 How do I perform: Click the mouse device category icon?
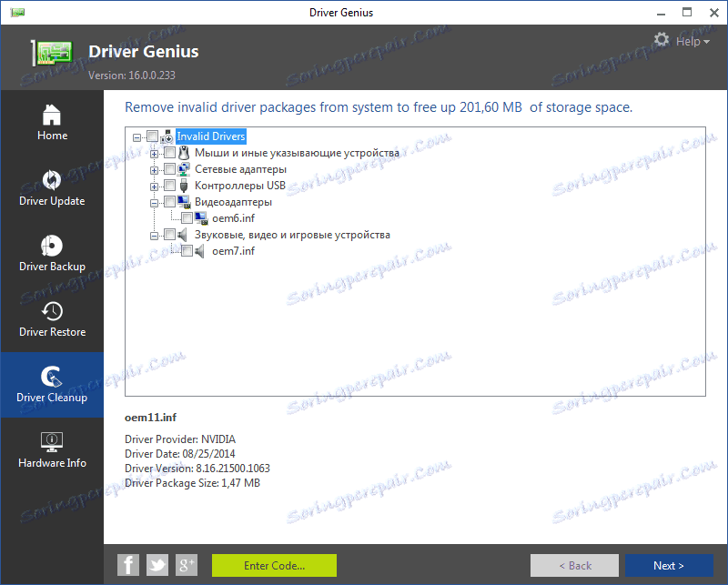click(x=184, y=153)
